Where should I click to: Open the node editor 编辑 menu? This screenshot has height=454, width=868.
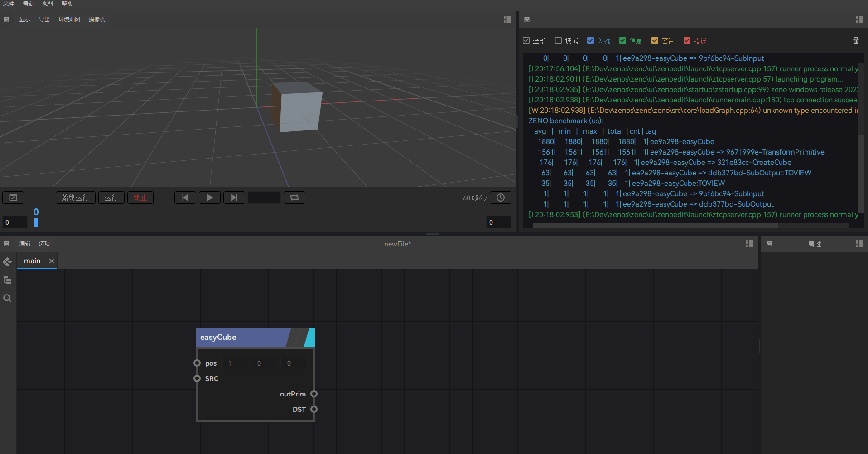[x=25, y=244]
